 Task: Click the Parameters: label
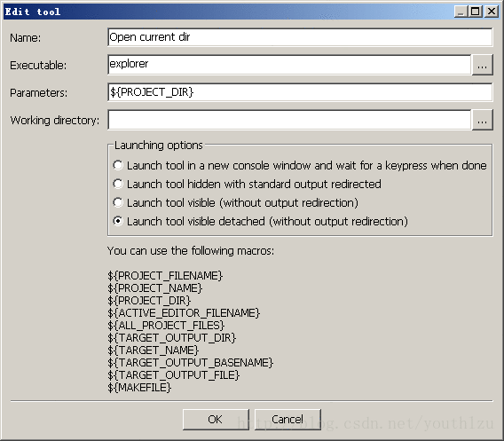pos(39,93)
